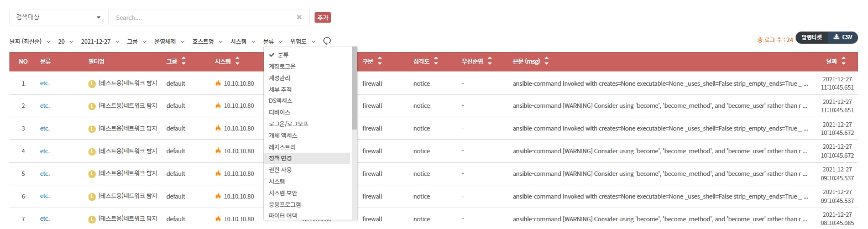Clear the search box with X icon

299,17
